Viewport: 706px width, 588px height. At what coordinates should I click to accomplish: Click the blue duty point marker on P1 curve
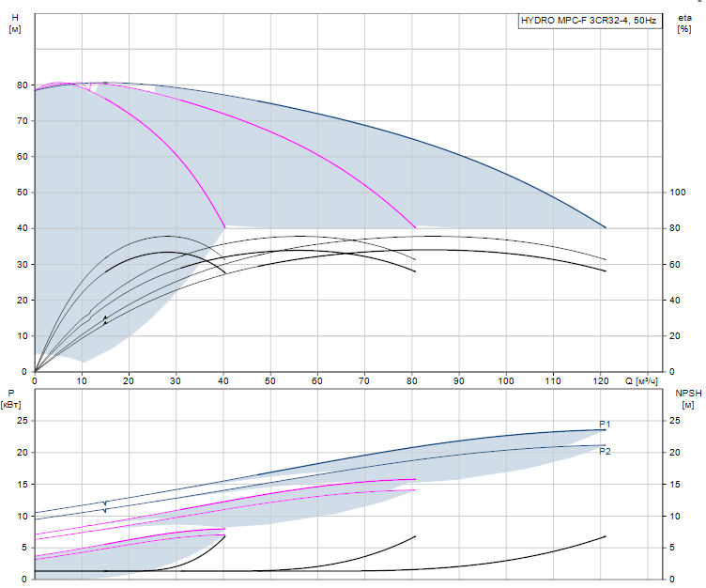[105, 503]
